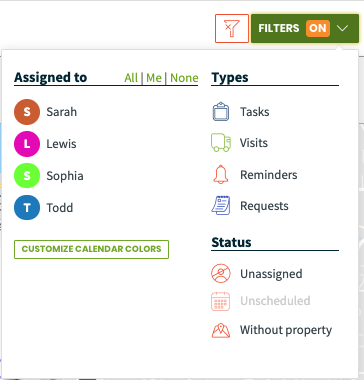
Task: Filter by Reminders type label
Action: click(x=269, y=175)
